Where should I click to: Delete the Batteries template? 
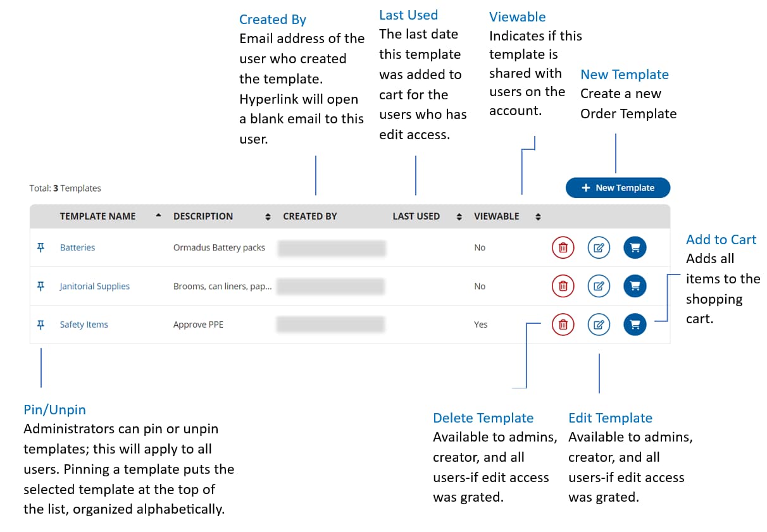point(563,247)
